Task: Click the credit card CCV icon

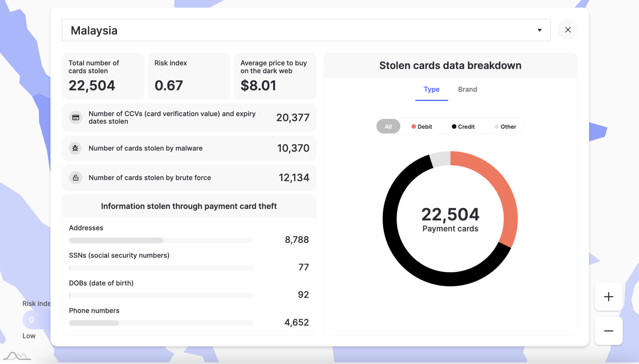Action: click(x=76, y=118)
